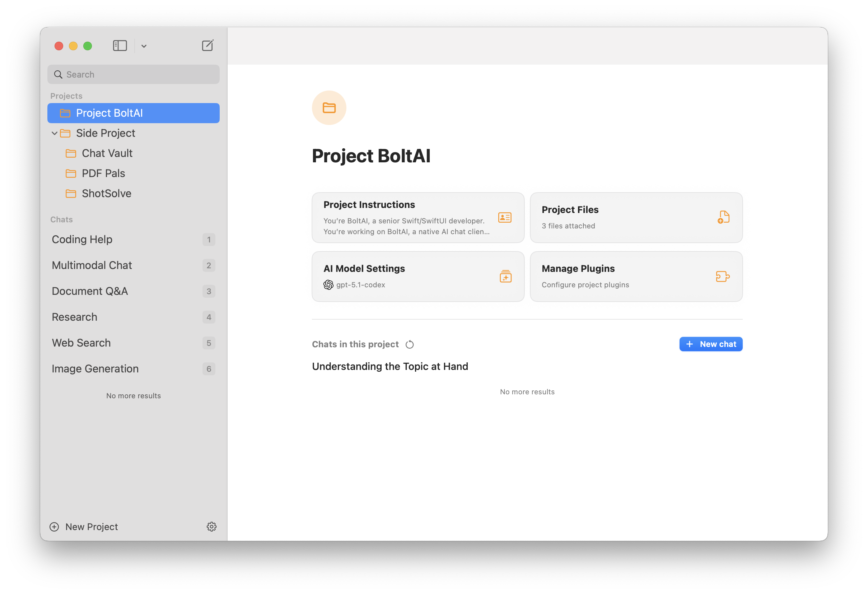The height and width of the screenshot is (594, 868).
Task: Collapse the Side Project folder
Action: click(55, 133)
